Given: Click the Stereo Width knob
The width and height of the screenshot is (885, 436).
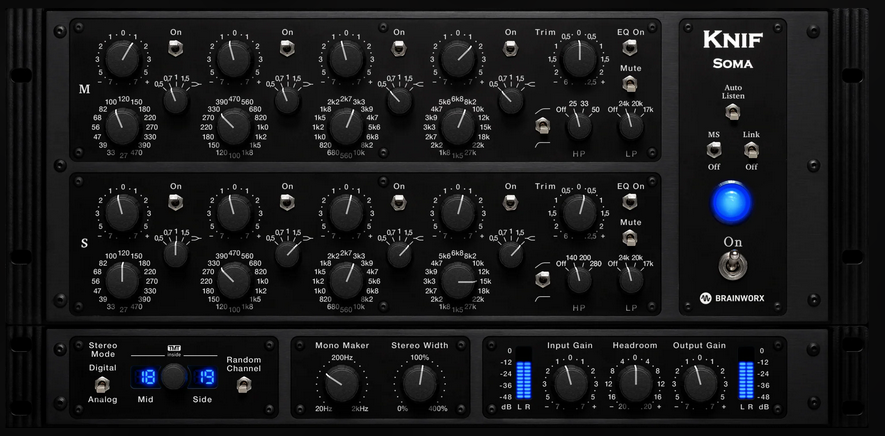Looking at the screenshot, I should click(x=420, y=383).
